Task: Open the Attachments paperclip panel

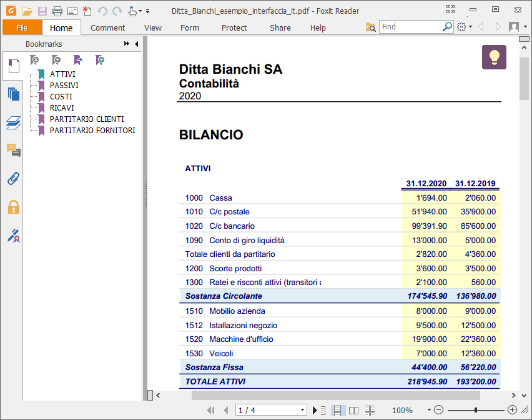Action: pyautogui.click(x=14, y=178)
